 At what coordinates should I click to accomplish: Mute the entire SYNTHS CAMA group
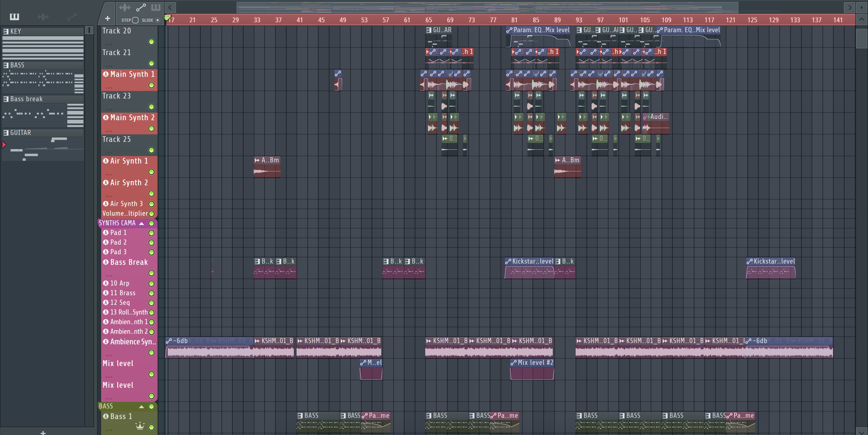pyautogui.click(x=152, y=223)
